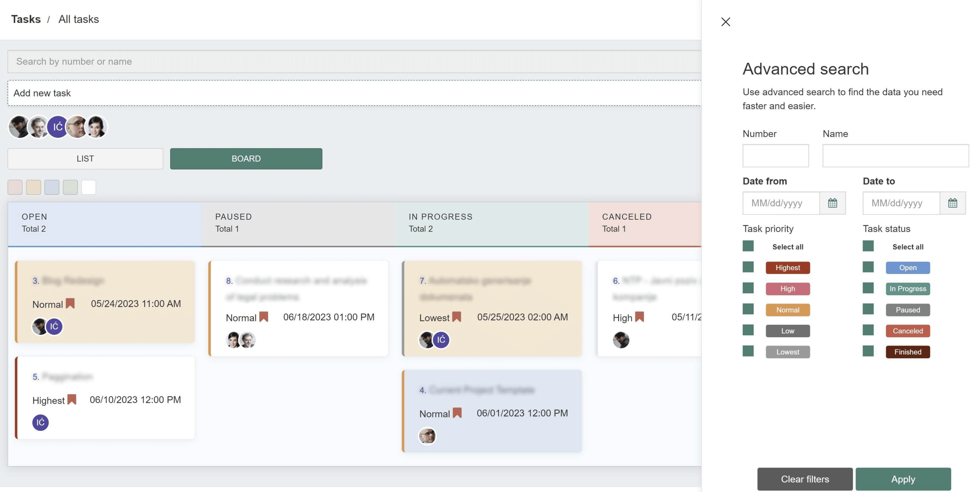Open the Date from calendar picker
This screenshot has width=980, height=492.
pos(832,203)
